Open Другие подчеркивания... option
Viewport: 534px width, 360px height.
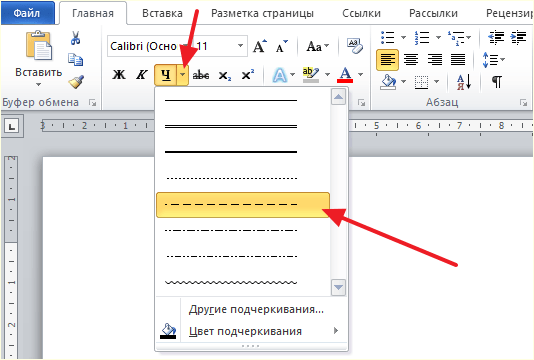[252, 309]
